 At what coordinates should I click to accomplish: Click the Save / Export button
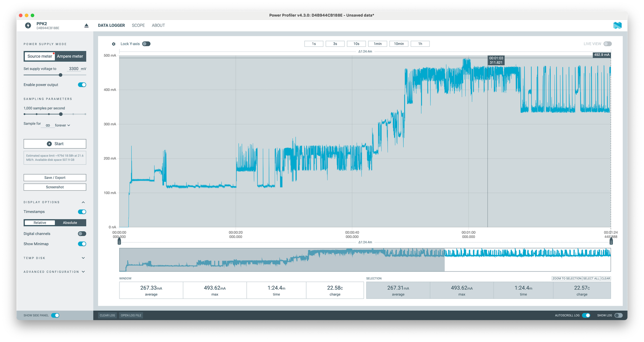click(55, 178)
